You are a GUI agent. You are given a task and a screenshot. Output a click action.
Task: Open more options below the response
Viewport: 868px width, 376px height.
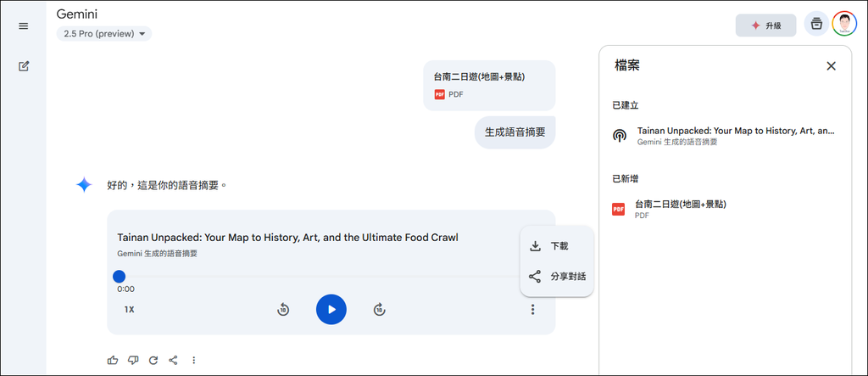point(194,360)
